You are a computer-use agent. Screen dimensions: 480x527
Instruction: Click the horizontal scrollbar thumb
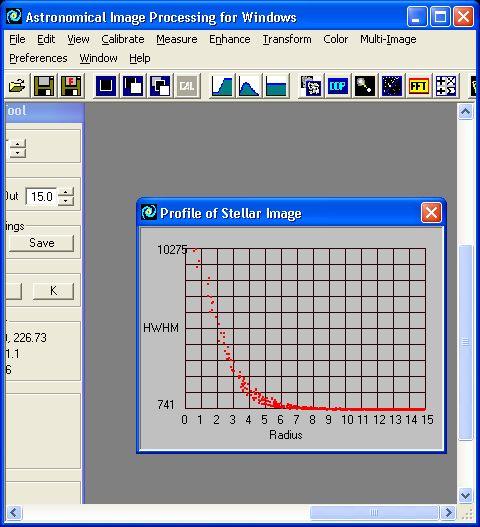tap(374, 513)
